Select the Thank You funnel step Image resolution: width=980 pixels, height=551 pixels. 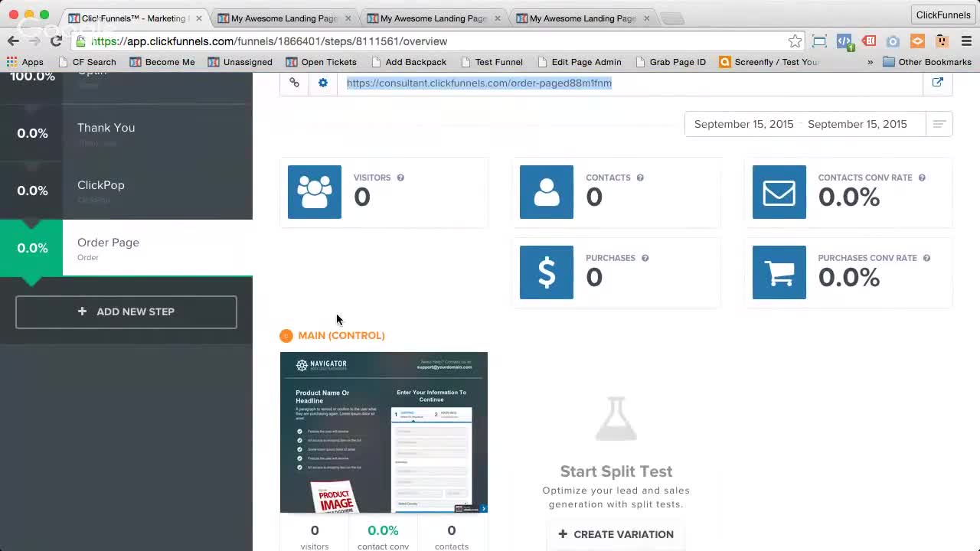click(126, 133)
